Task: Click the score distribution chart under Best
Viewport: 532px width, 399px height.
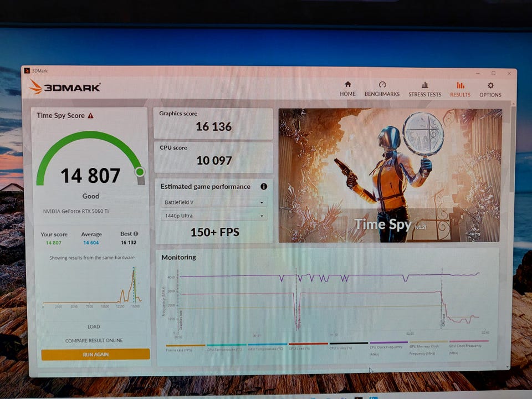Action: (x=92, y=288)
